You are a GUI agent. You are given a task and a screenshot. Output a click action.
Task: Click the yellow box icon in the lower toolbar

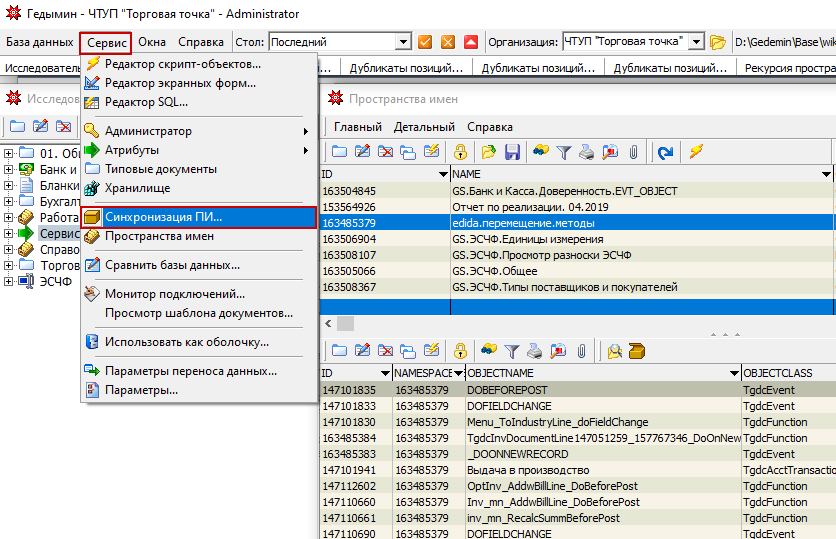point(636,351)
